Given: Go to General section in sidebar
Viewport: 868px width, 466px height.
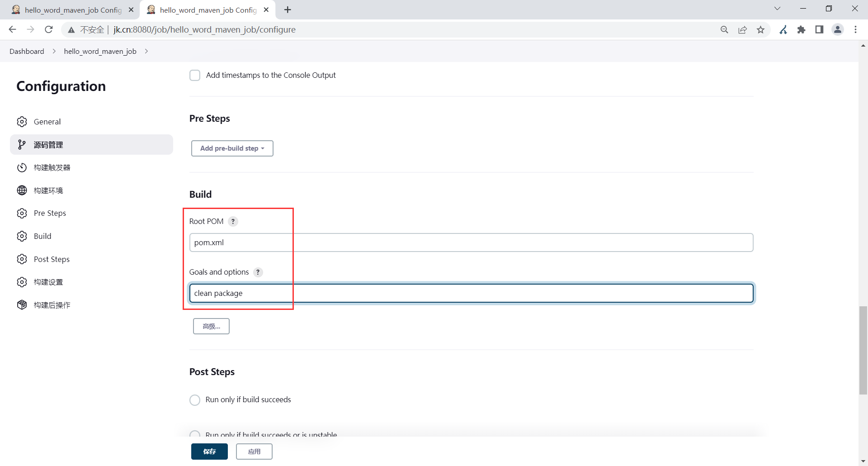Looking at the screenshot, I should [91, 122].
